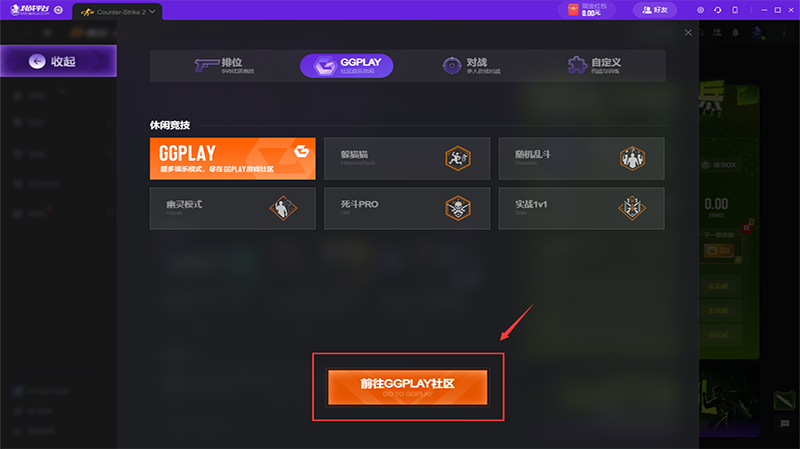Select the orange GGPLAY banner card

point(233,158)
